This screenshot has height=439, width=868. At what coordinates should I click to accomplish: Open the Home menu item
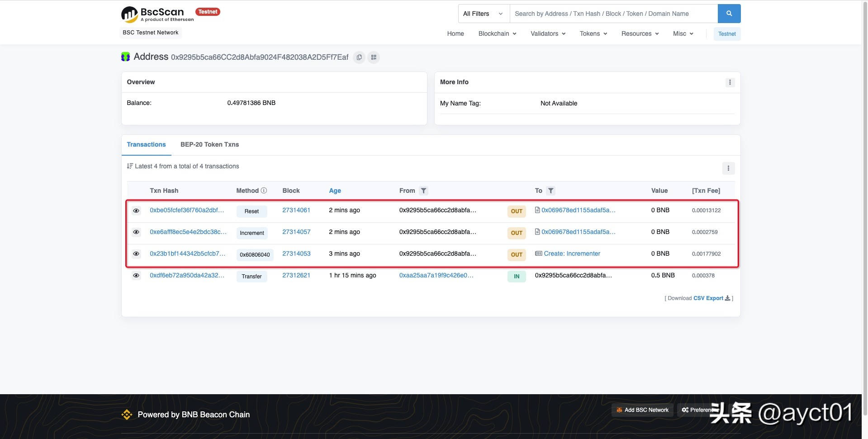click(x=455, y=33)
